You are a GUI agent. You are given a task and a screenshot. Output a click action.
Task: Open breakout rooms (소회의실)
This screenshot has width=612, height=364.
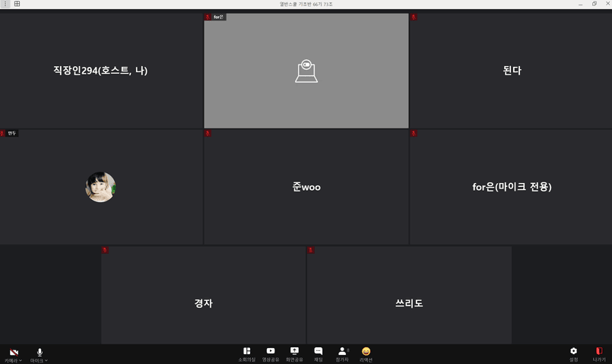(246, 353)
